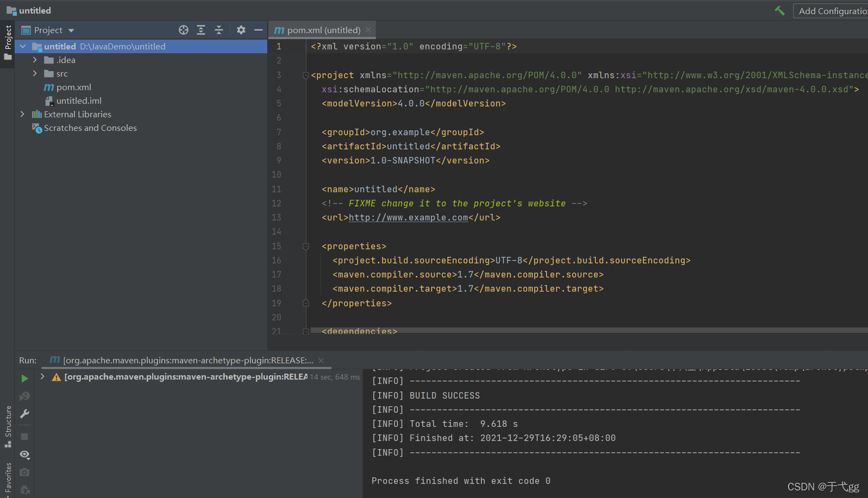Click the editor horizontal scrollbar
Screen dimensions: 868x498
click(x=589, y=330)
